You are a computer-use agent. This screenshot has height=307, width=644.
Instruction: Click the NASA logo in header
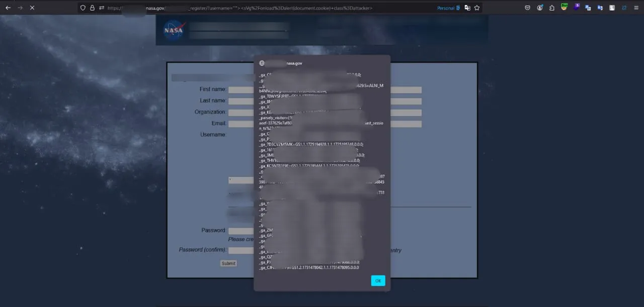[174, 30]
